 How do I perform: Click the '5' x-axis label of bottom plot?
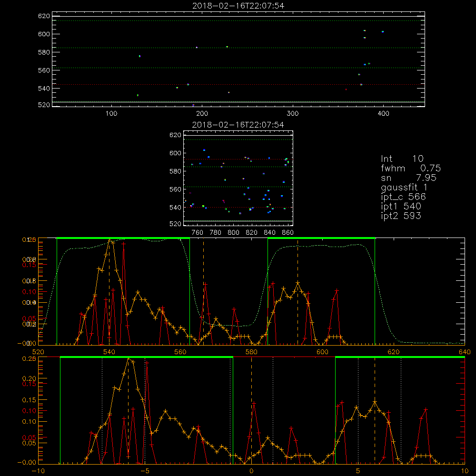tap(358, 471)
